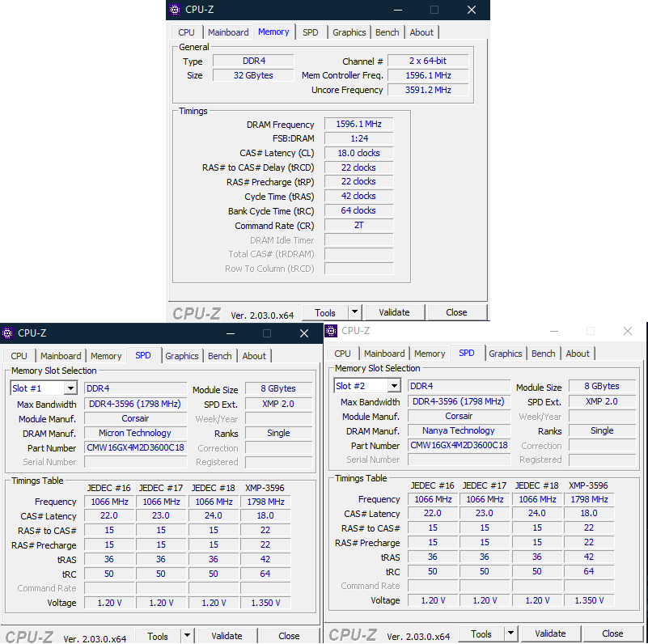Open the About tab in the top window

421,32
